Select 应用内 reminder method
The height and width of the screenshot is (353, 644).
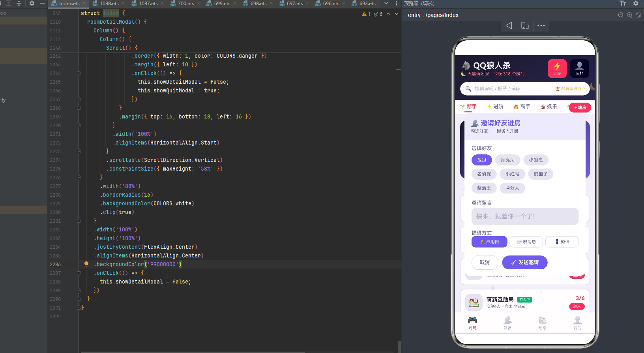coord(489,242)
